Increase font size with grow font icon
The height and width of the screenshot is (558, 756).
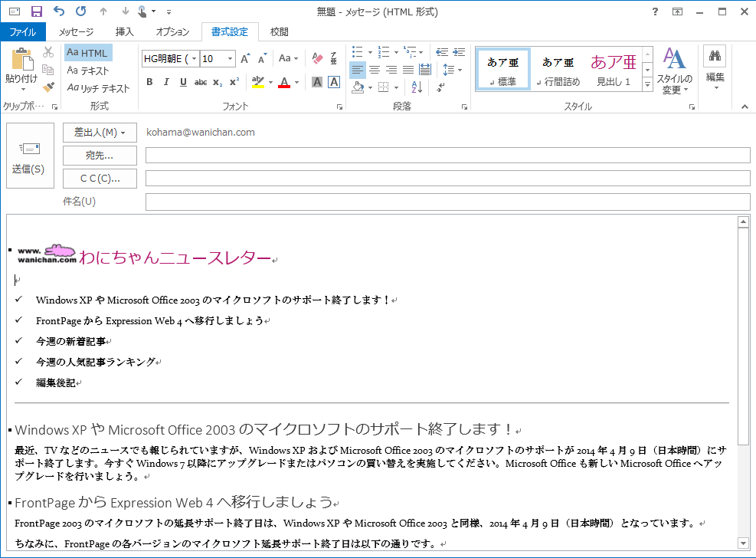[245, 59]
